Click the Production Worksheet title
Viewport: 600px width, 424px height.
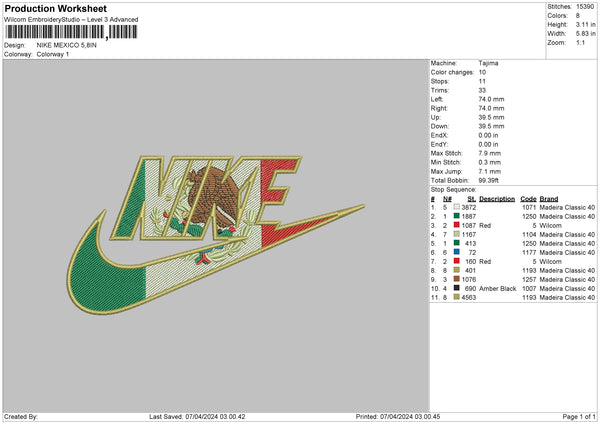[x=56, y=8]
